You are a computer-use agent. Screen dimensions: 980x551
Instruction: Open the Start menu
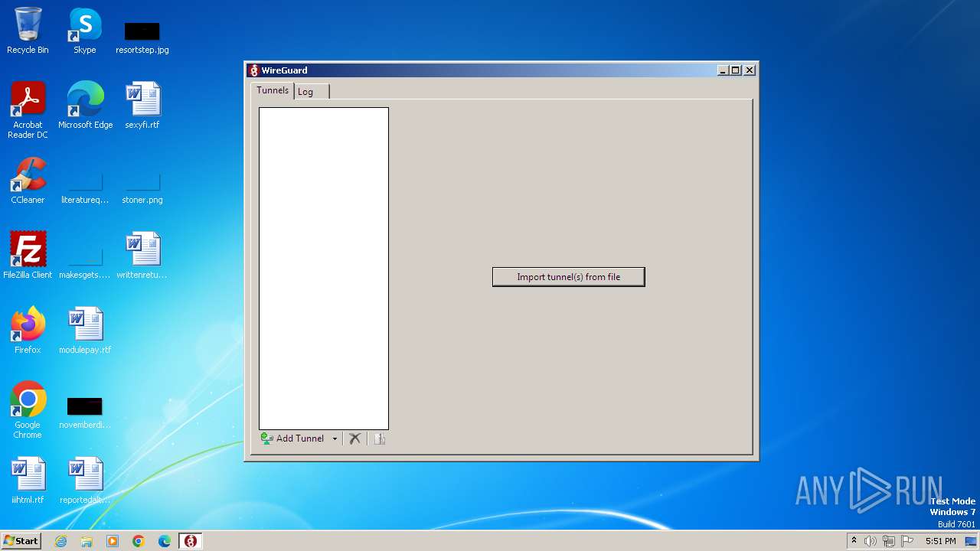coord(21,541)
